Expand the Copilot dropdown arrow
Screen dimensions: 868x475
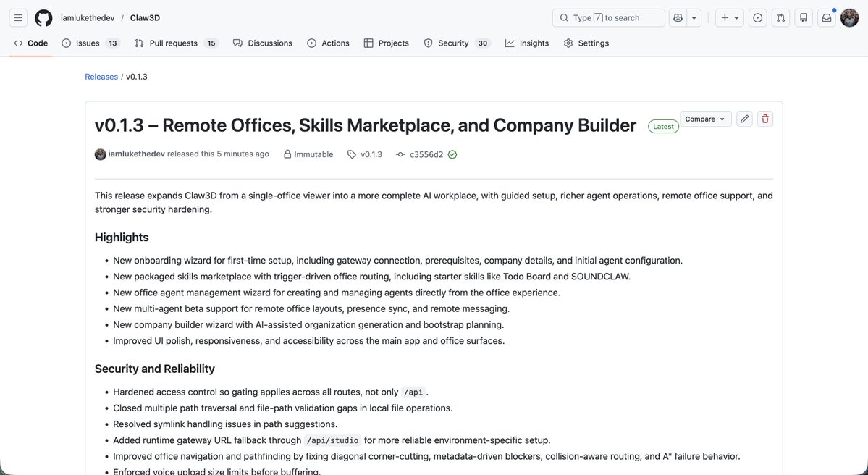coord(694,17)
